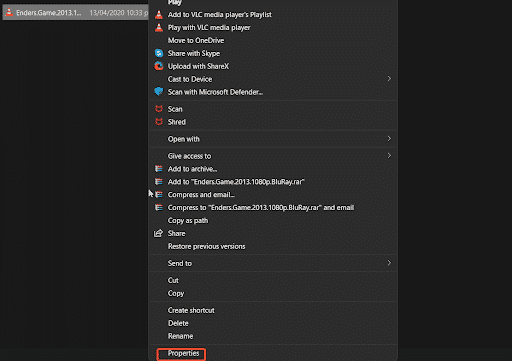The image size is (512, 361).
Task: Choose the Scan menu entry
Action: (x=175, y=109)
